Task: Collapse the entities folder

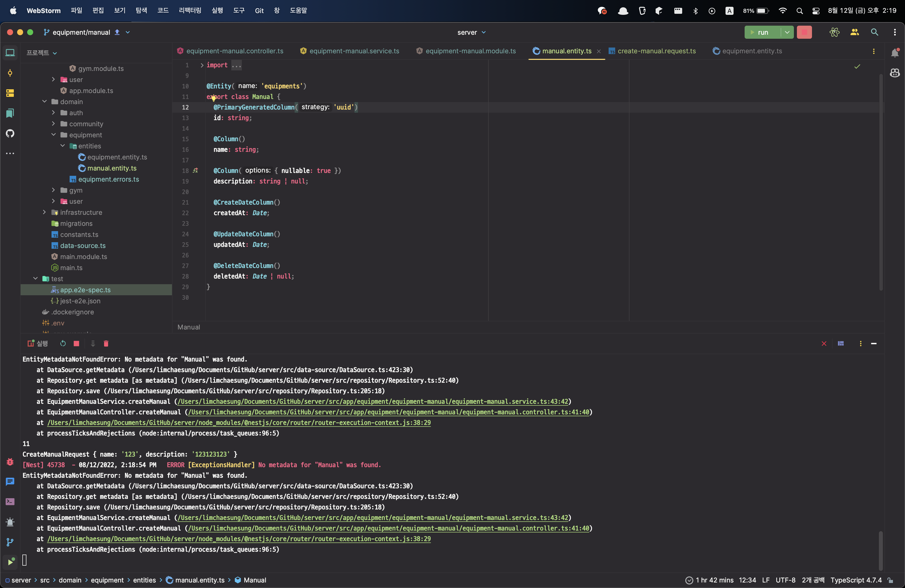Action: pos(63,146)
